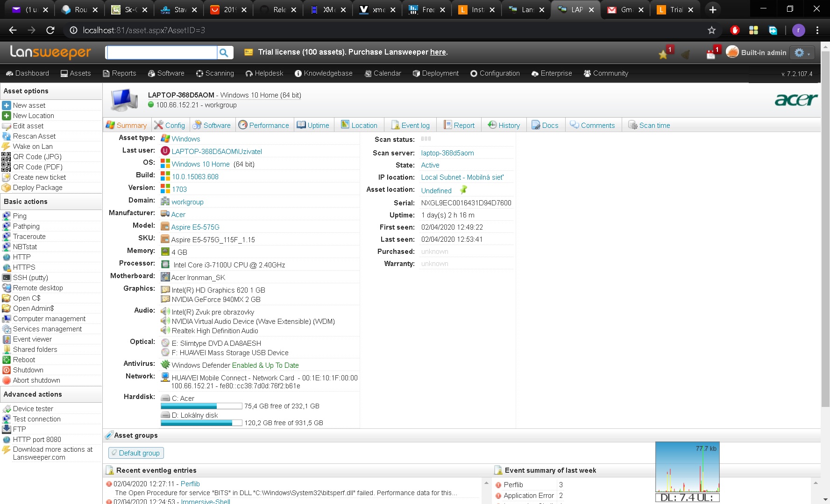Open the settings gear dropdown

pos(802,53)
